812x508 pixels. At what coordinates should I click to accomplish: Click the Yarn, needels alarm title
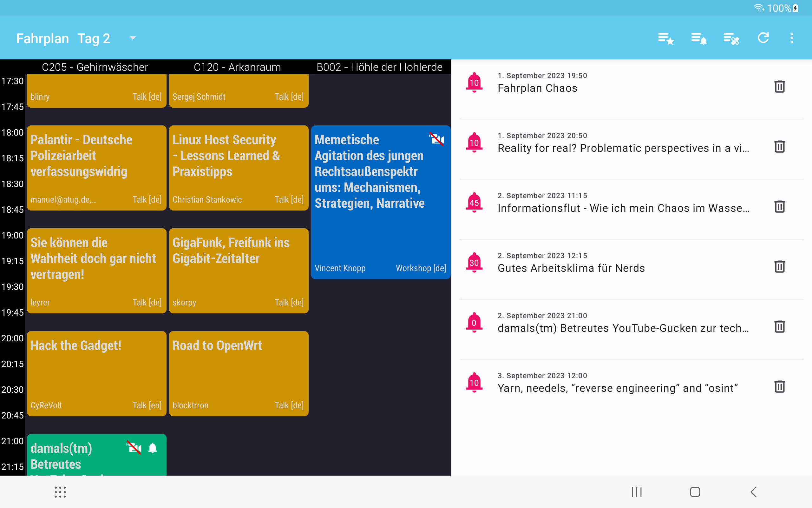(x=617, y=388)
